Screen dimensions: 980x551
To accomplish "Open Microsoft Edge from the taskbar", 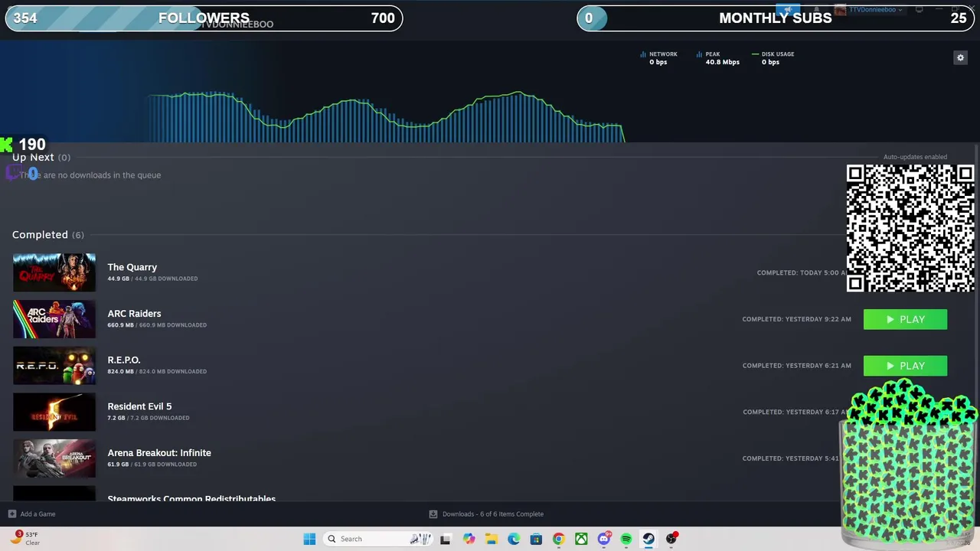I will 514,539.
